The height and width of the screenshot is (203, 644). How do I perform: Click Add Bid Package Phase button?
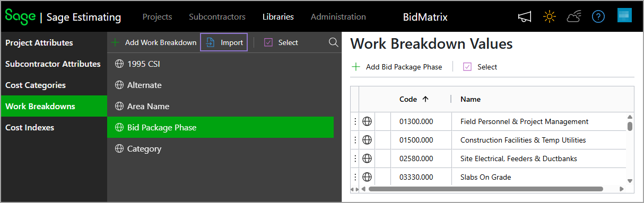point(397,67)
